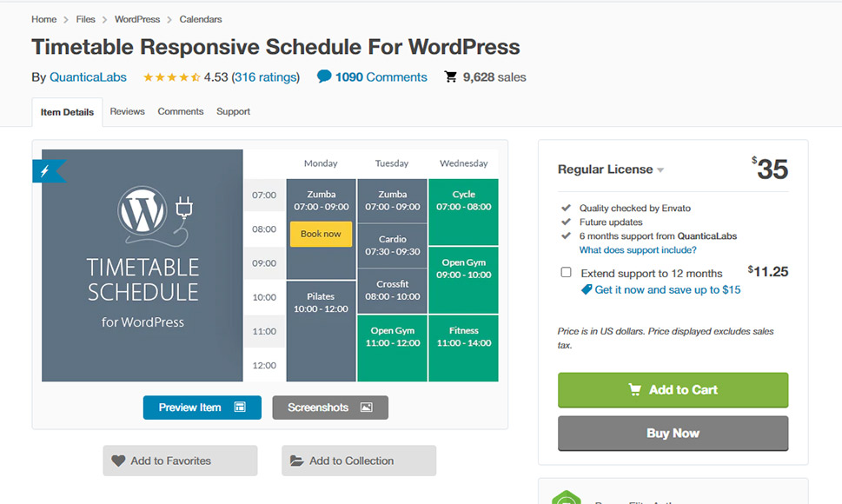Viewport: 842px width, 504px height.
Task: Click the image icon on the Screenshots button
Action: click(366, 408)
